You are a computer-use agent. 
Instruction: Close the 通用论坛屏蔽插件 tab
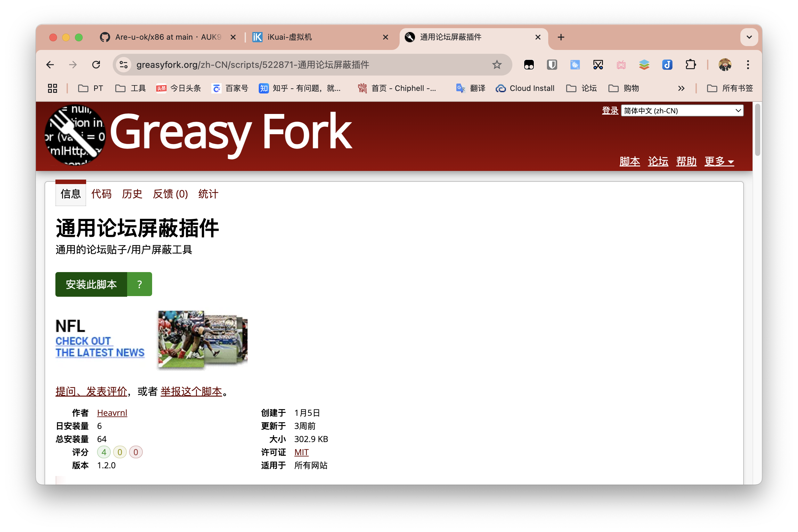coord(538,37)
